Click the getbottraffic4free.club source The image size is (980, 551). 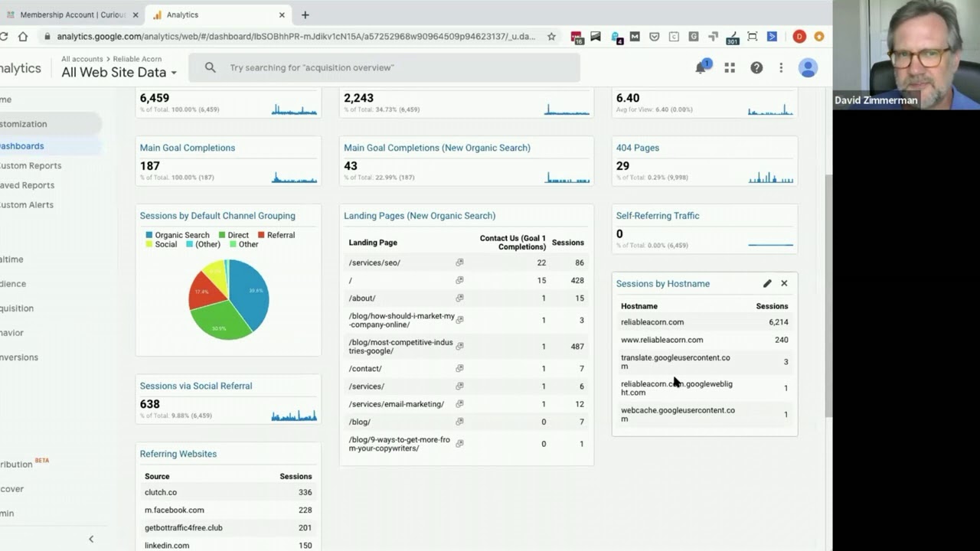click(x=185, y=527)
